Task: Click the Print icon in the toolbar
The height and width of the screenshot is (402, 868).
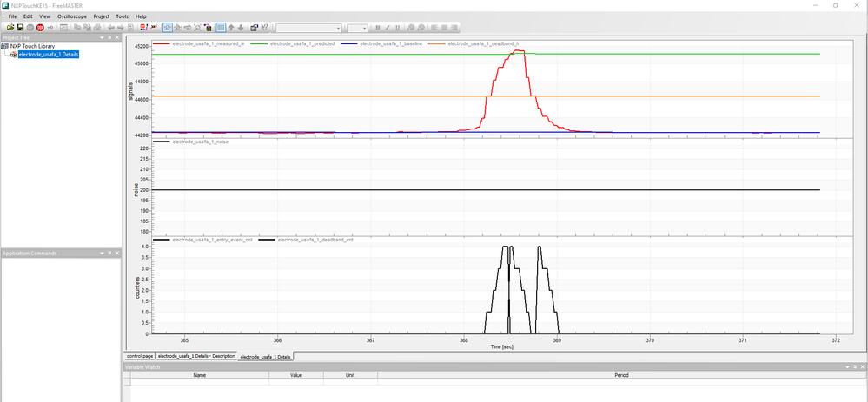Action: 97,28
